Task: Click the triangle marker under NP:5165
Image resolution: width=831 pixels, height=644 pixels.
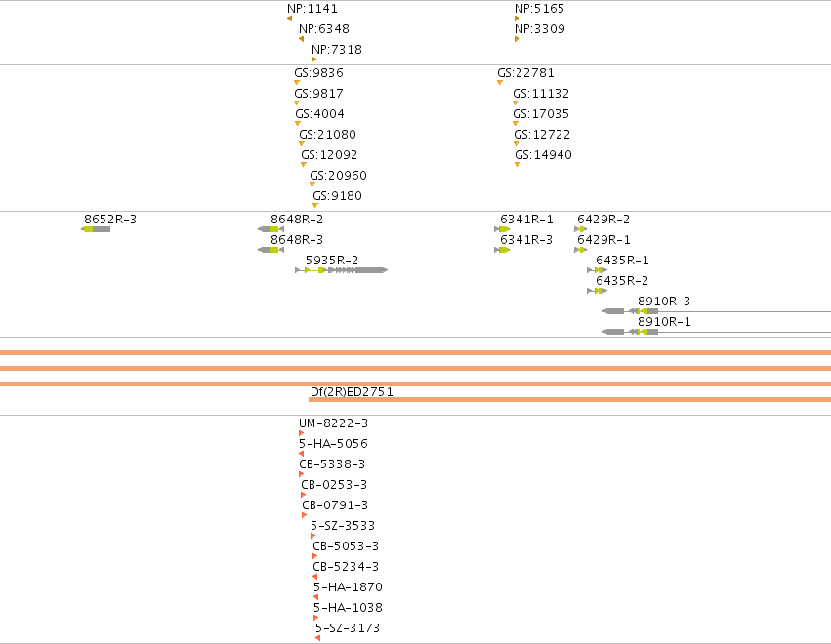Action: (x=518, y=20)
